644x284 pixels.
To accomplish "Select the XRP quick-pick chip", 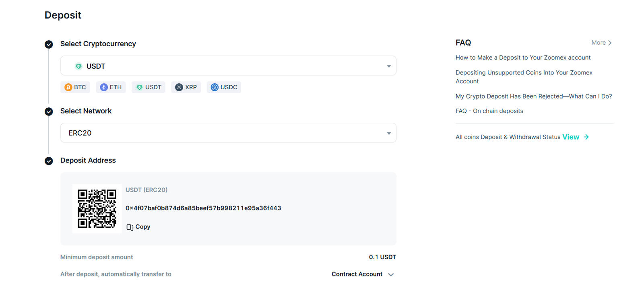I will point(186,87).
